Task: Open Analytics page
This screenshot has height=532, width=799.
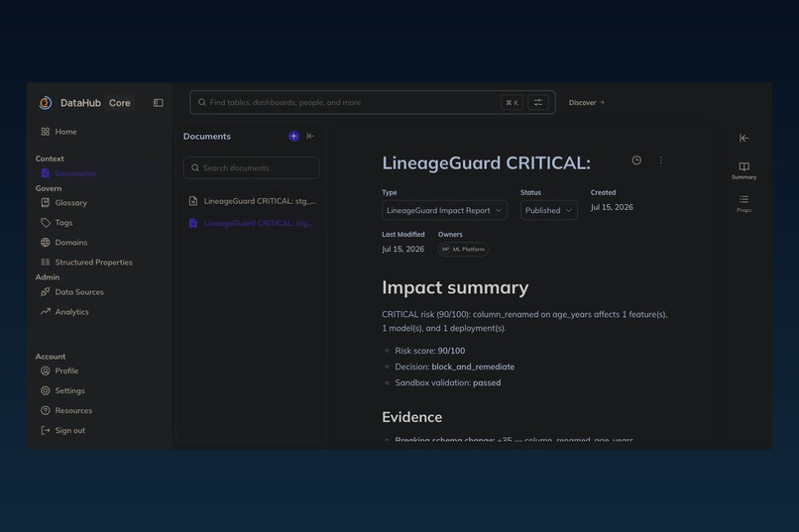Action: click(71, 311)
